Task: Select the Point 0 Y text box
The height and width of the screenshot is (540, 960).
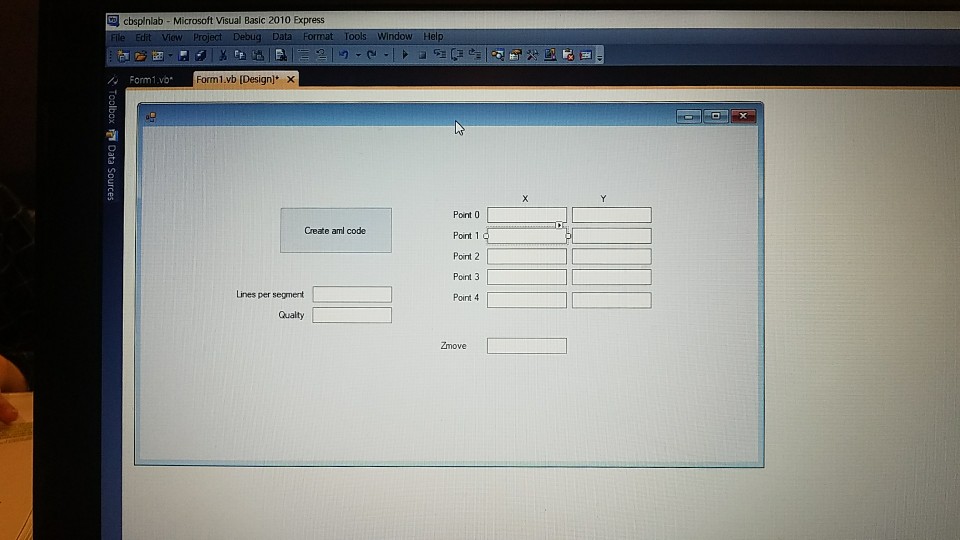Action: 612,215
